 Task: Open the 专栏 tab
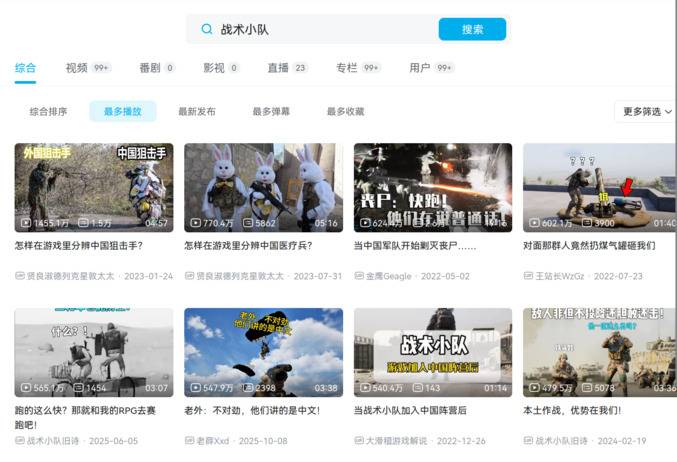[x=358, y=68]
